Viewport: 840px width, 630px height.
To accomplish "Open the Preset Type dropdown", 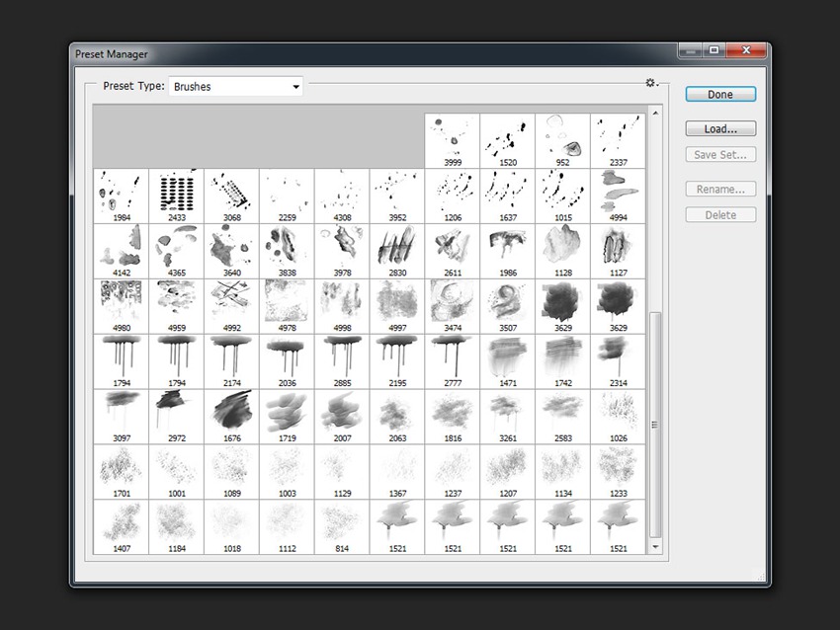I will click(x=235, y=87).
